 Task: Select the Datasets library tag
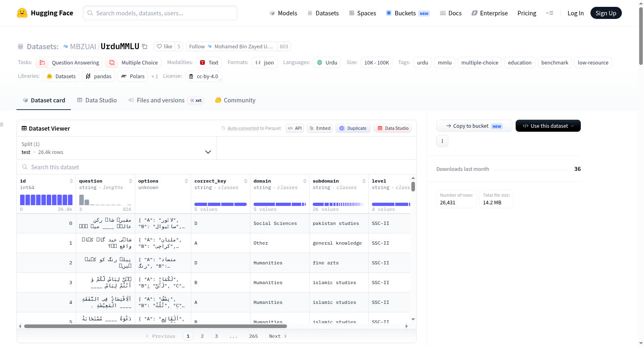[61, 76]
